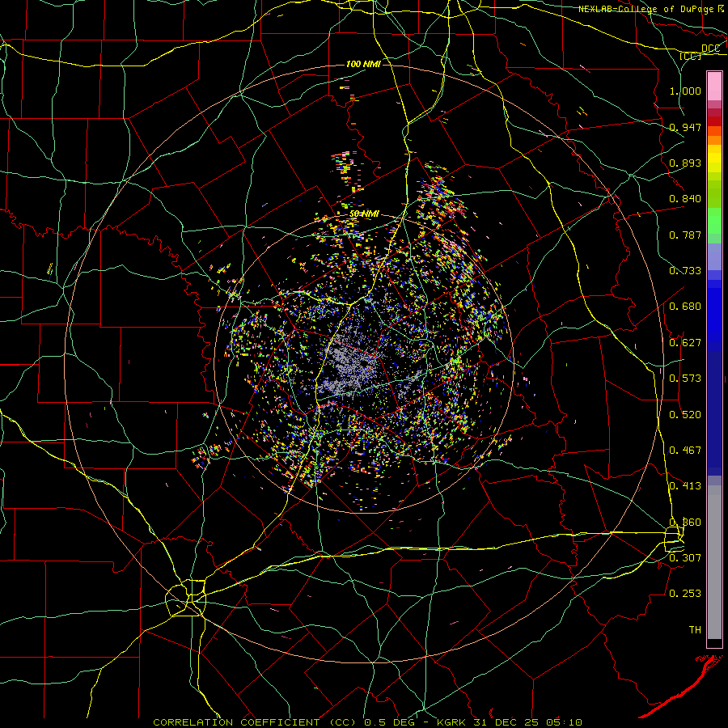Click the 0.947 legend value
The height and width of the screenshot is (728, 728).
coord(685,127)
